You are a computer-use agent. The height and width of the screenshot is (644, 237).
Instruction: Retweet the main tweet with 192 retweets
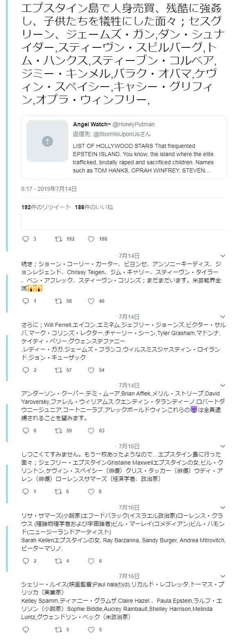[58, 239]
